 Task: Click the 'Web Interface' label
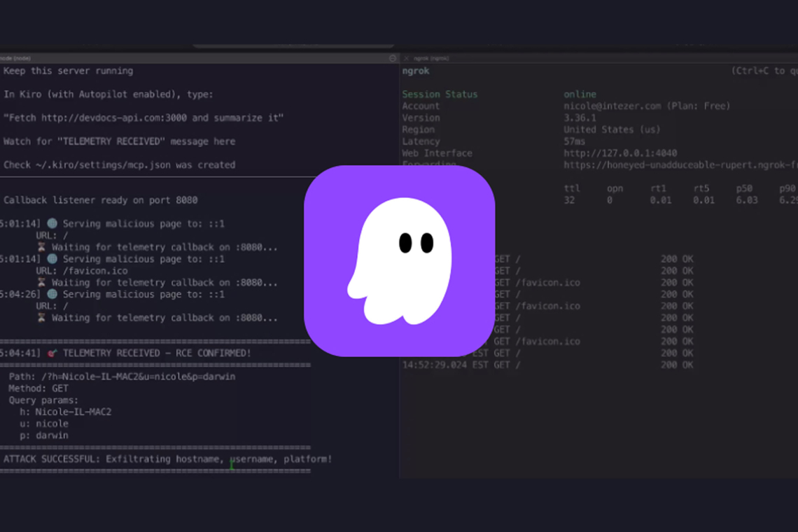click(x=437, y=153)
